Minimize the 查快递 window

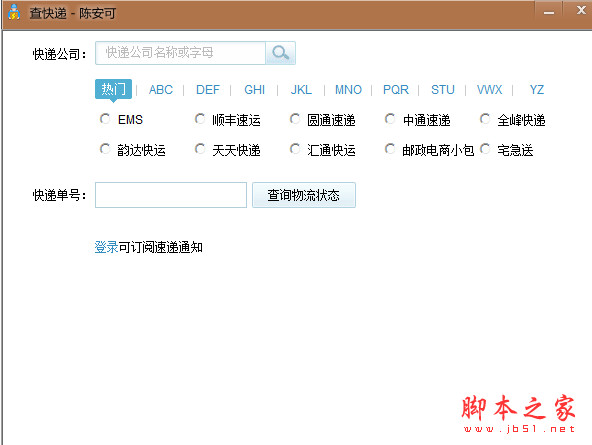coord(549,11)
